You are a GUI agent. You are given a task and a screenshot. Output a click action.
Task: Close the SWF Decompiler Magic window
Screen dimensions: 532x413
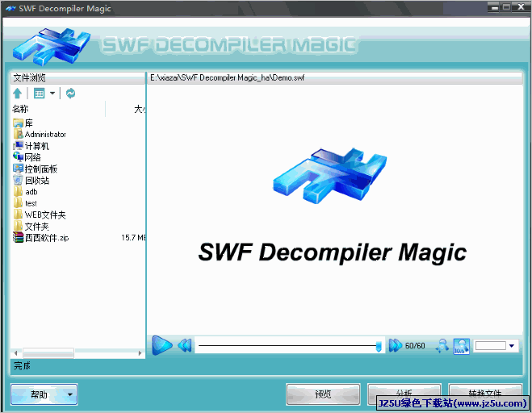(x=521, y=7)
